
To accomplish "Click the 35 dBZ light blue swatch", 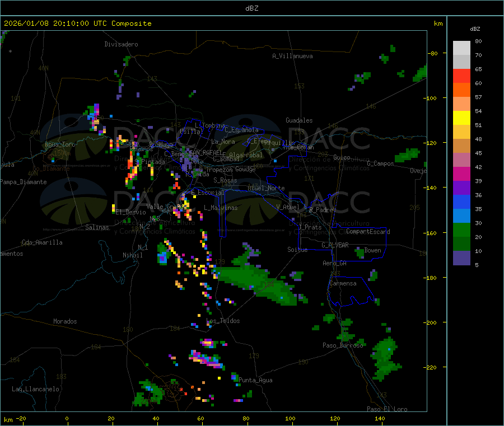I will pyautogui.click(x=461, y=216).
